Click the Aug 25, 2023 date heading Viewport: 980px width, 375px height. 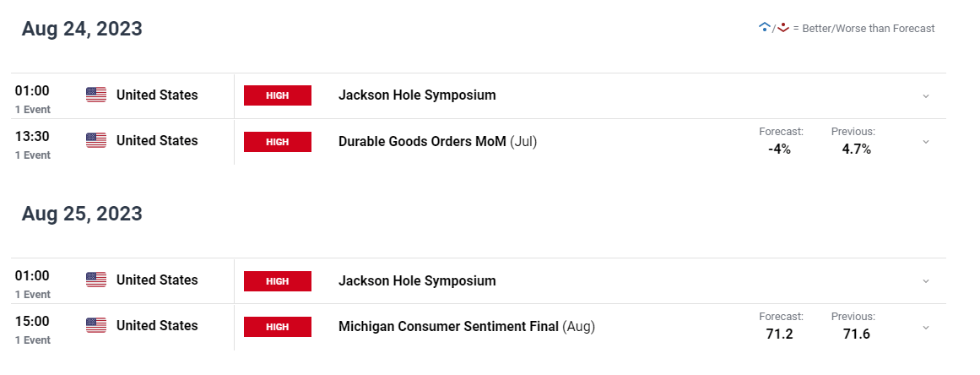click(82, 214)
